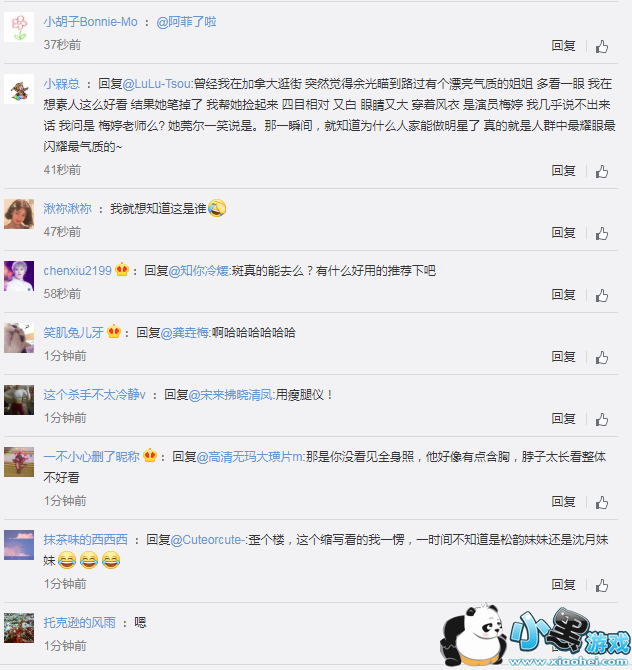The image size is (632, 670).
Task: Thumbs up chenxiu2199's comment
Action: click(x=602, y=295)
